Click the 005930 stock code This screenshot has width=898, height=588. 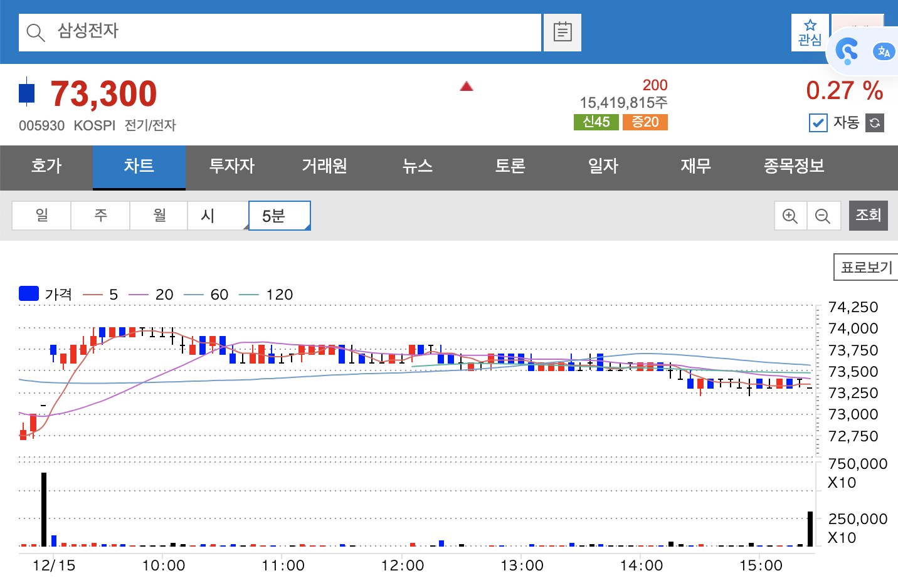point(41,125)
